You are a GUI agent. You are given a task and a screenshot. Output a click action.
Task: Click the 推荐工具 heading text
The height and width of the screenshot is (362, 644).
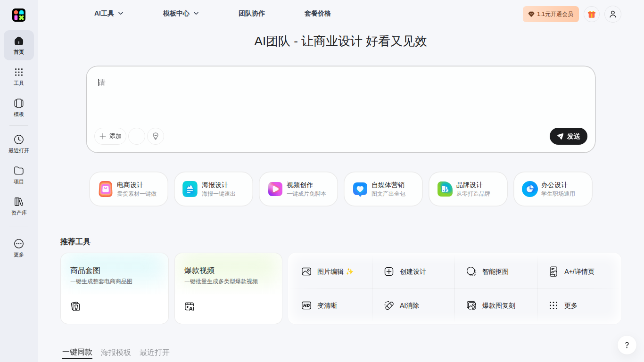75,242
